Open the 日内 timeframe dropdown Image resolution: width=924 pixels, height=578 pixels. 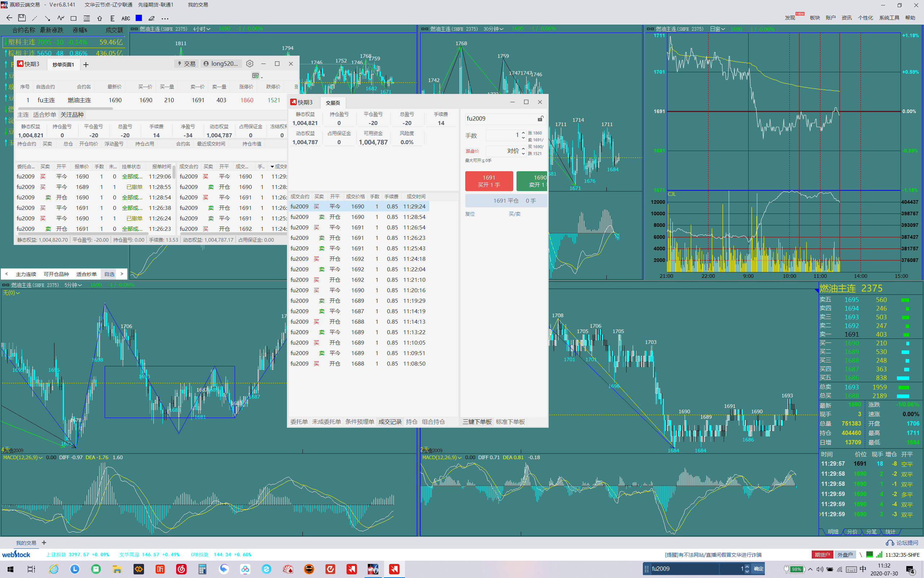coord(718,29)
